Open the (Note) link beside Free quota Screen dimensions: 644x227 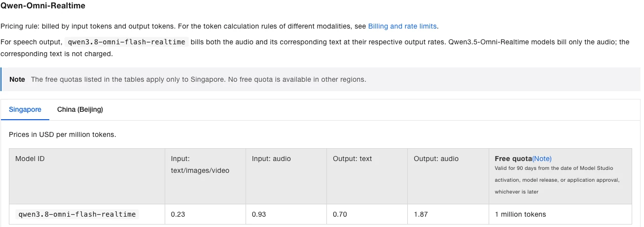click(x=542, y=159)
